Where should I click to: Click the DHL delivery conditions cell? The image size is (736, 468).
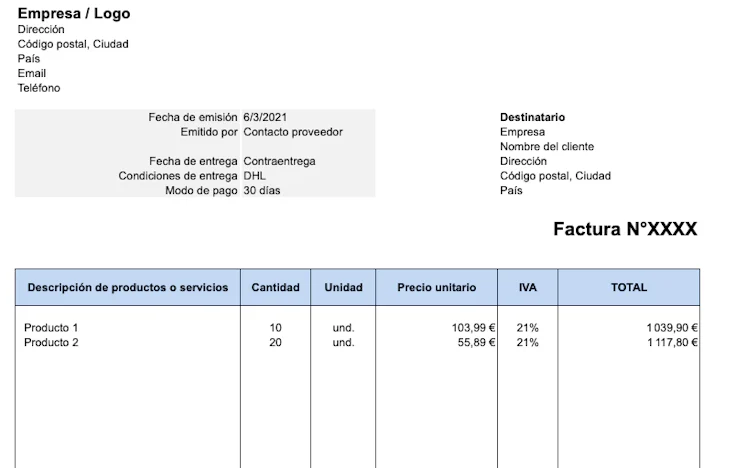[x=254, y=176]
